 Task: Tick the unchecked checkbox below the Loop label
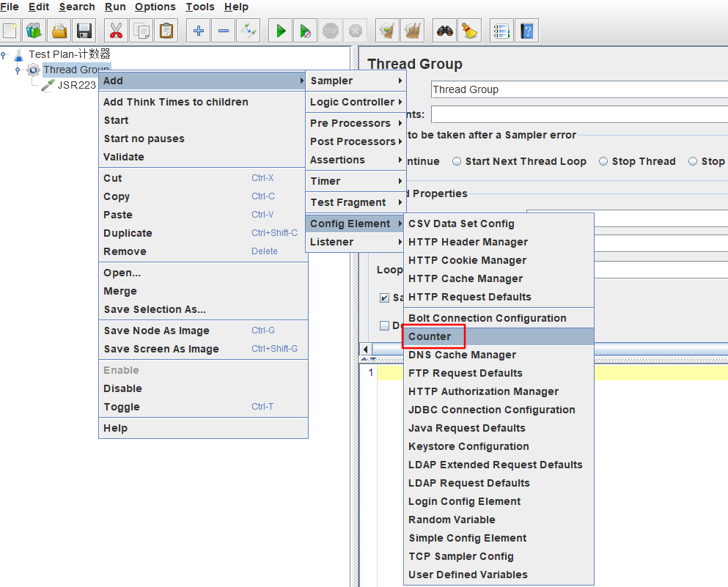tap(384, 325)
